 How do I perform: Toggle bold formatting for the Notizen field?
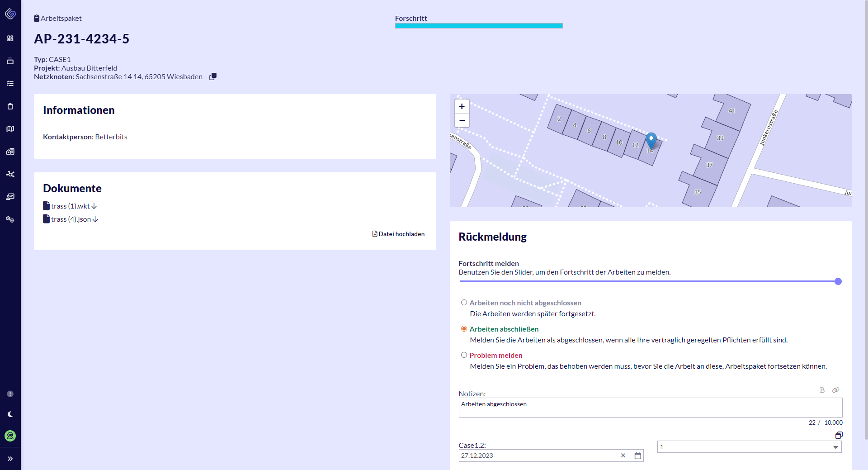click(822, 390)
